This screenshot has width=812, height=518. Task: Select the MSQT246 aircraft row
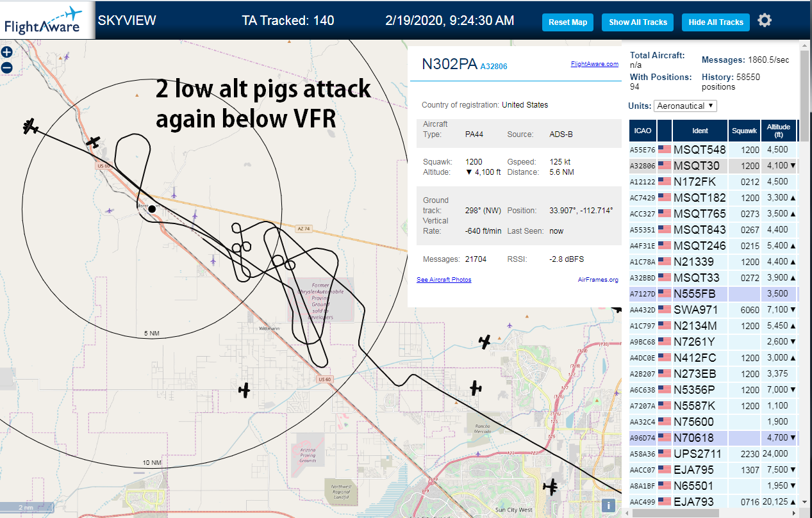coord(713,246)
